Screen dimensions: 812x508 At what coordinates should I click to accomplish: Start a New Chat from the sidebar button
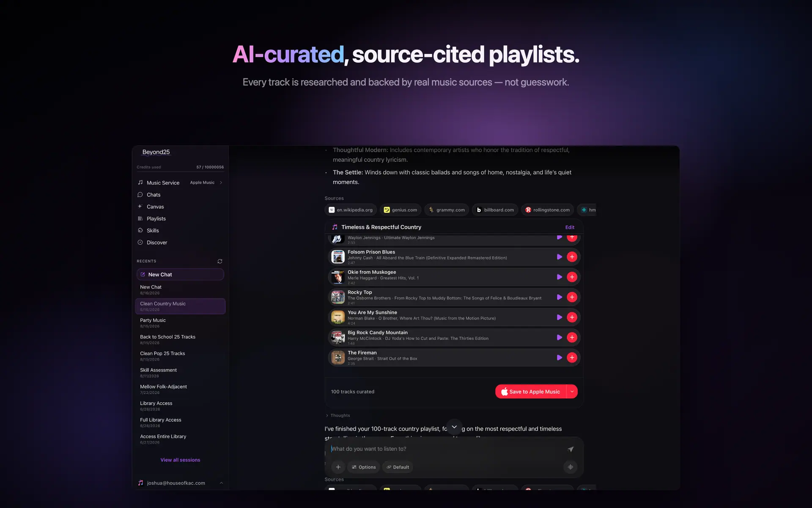click(x=180, y=274)
